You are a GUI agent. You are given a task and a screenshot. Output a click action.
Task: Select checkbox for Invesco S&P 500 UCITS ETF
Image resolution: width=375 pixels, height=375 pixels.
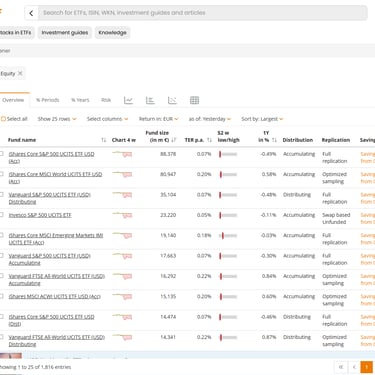pos(2,215)
